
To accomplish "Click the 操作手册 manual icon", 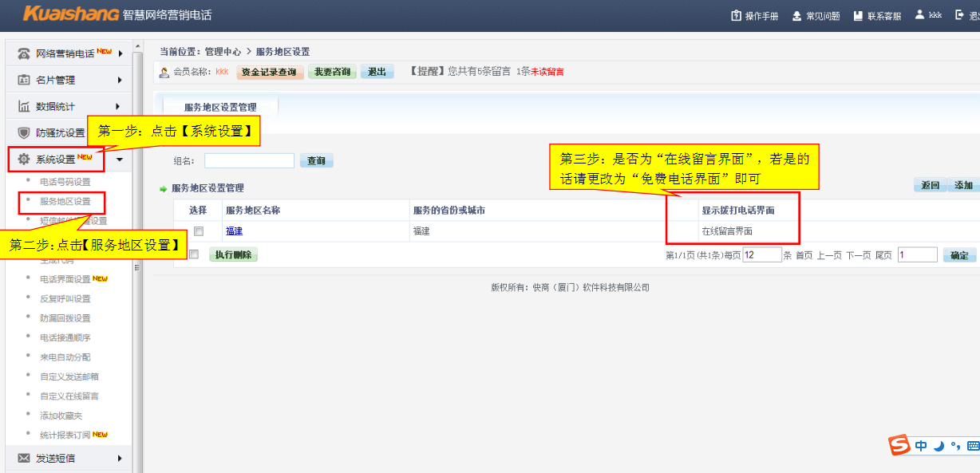I will click(x=736, y=16).
